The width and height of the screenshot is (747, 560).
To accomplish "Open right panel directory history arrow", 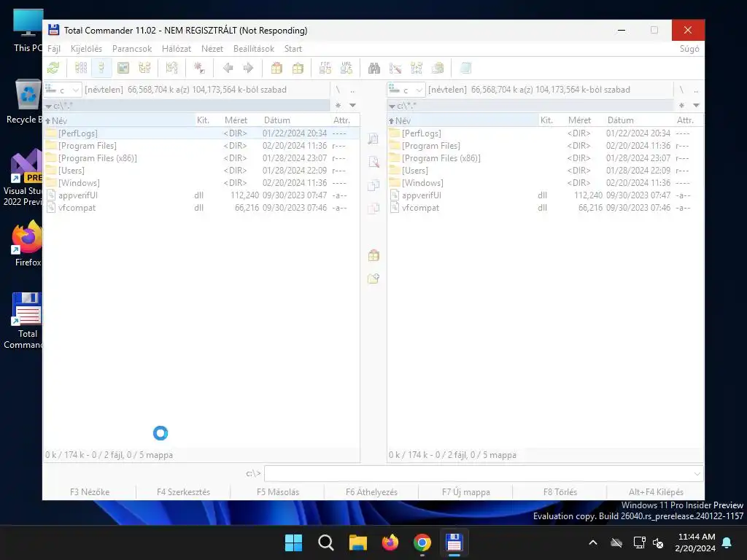I will pos(696,105).
